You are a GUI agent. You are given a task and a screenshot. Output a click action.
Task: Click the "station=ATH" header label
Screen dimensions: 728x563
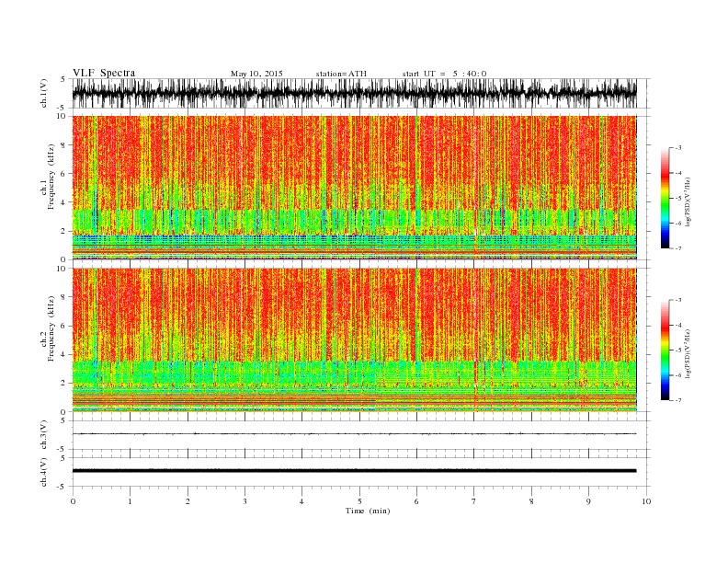[x=341, y=74]
